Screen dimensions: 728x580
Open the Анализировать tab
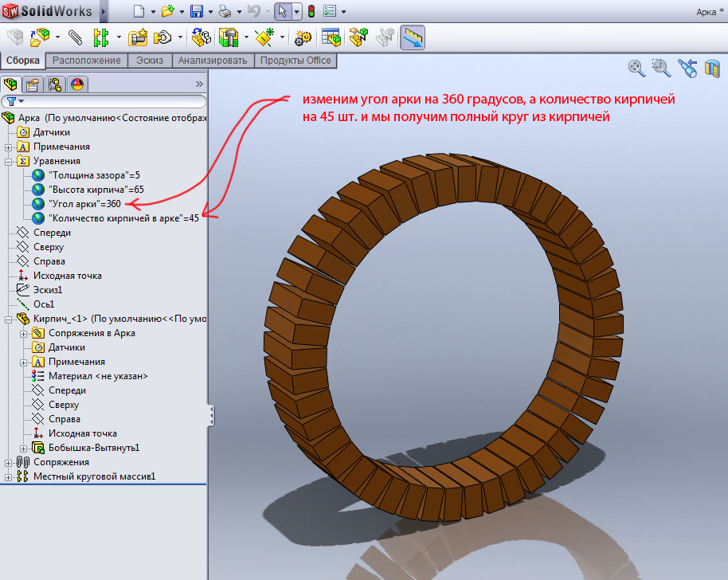click(x=213, y=61)
